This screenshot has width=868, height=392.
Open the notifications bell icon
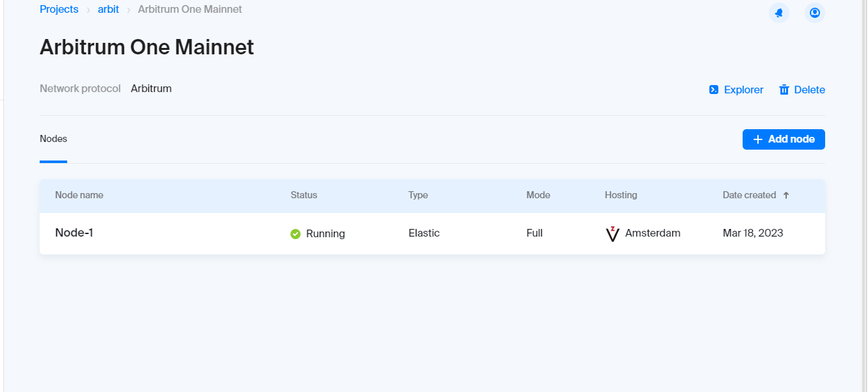(778, 12)
